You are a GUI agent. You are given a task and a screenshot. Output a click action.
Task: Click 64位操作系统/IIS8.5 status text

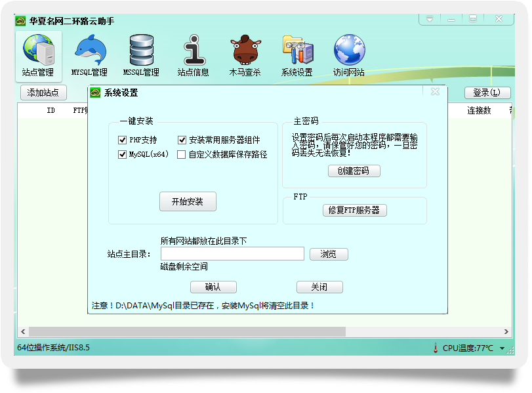click(x=53, y=348)
